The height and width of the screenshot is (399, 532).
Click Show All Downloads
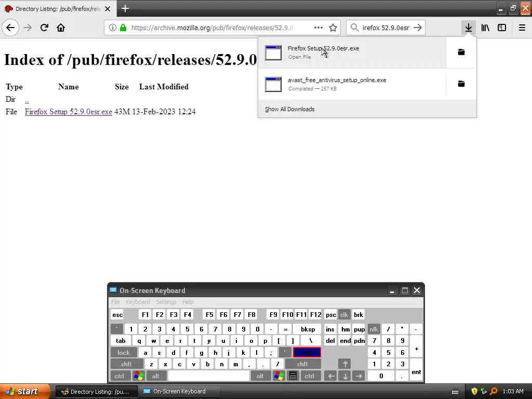click(290, 109)
